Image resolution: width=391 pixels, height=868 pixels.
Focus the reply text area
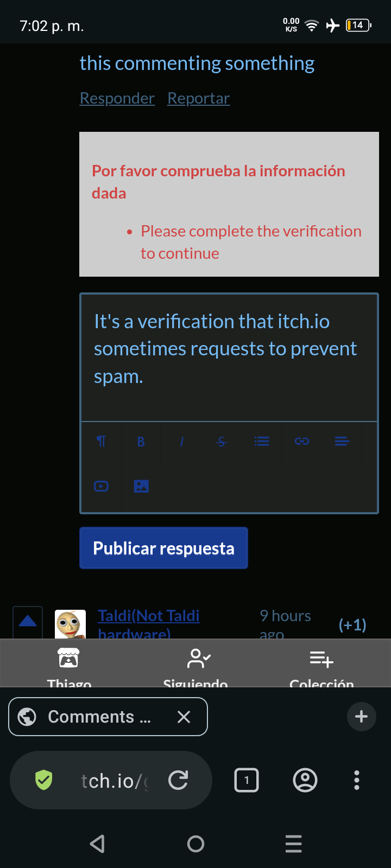pyautogui.click(x=229, y=358)
